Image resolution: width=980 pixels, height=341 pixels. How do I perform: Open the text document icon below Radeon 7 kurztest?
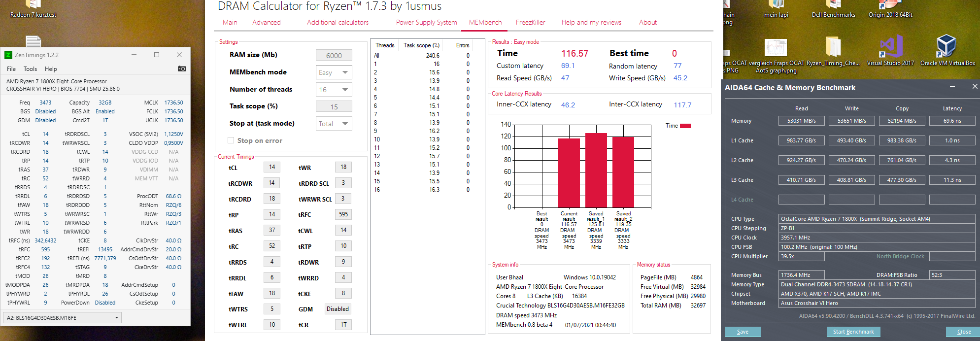point(33,41)
